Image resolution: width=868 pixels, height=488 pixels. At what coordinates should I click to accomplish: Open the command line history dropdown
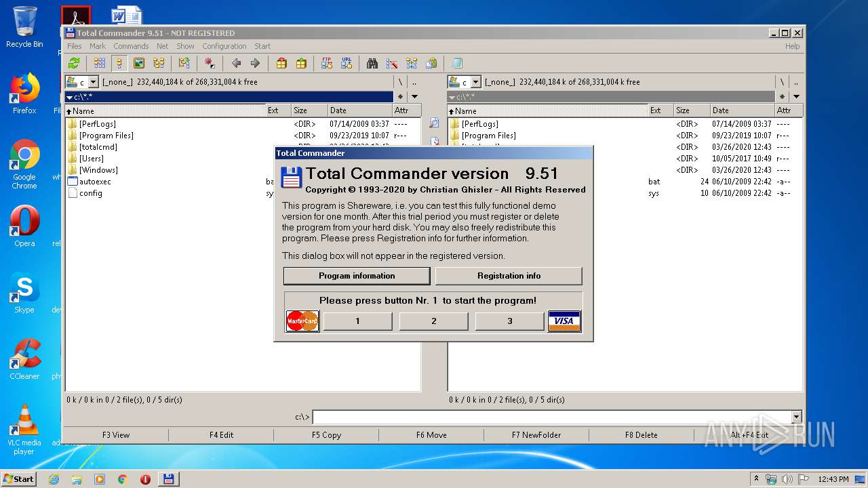point(797,417)
